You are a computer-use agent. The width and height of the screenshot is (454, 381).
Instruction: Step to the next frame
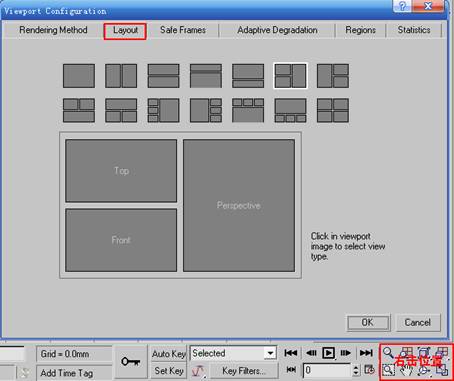(x=346, y=353)
